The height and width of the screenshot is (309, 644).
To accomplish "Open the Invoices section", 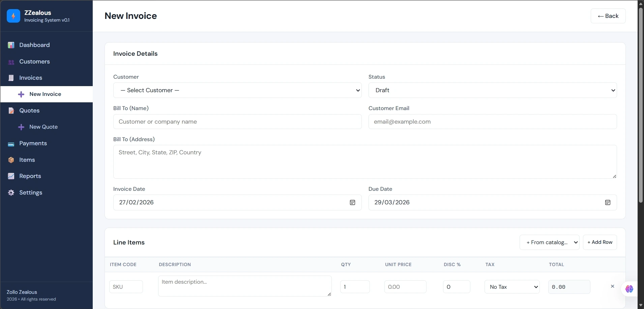I will pos(47,78).
